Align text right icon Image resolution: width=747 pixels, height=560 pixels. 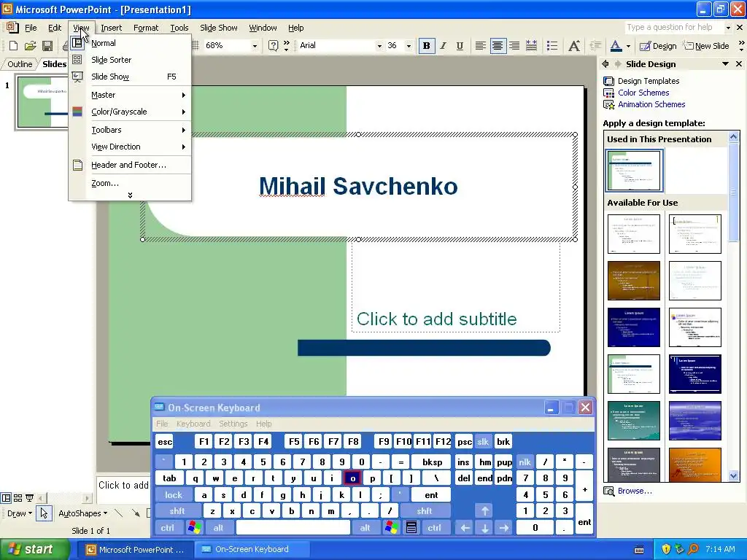coord(514,46)
